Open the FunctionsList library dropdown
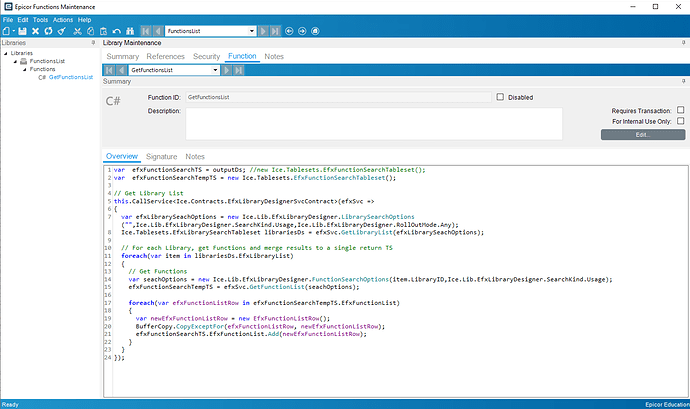 coord(252,31)
